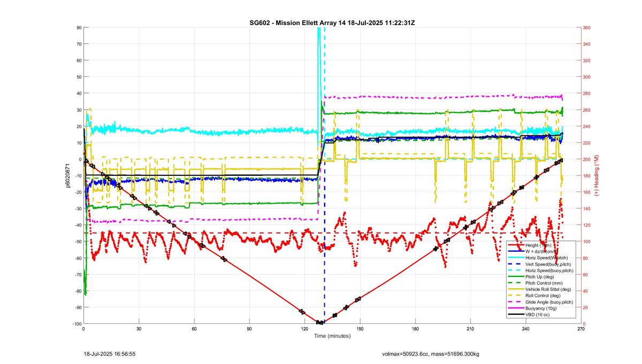Screen dimensions: 642x364
Task: Click the right axis heading tick '360'
Action: 588,28
